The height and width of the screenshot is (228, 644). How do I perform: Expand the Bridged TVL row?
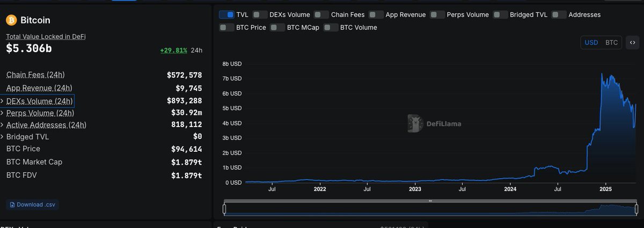tap(3, 137)
